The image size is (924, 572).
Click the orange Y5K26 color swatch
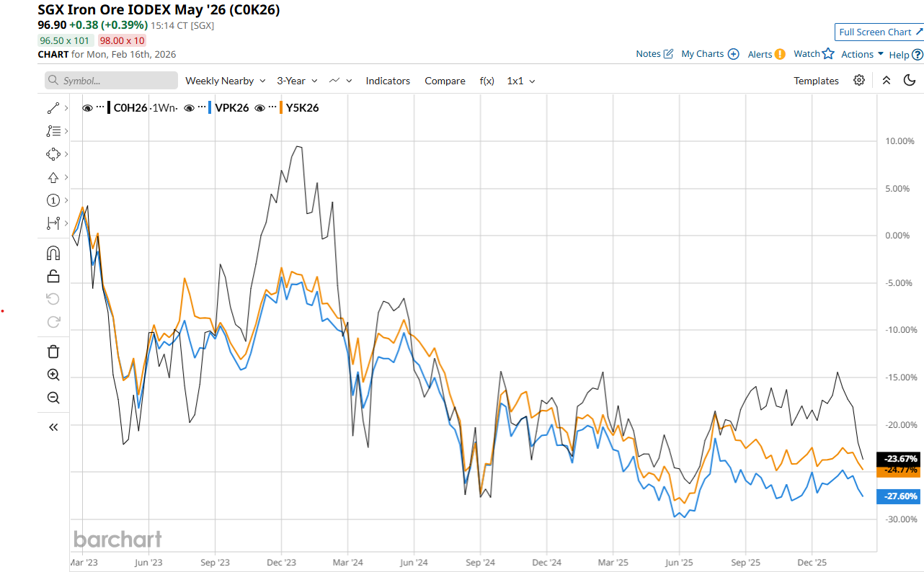click(280, 108)
